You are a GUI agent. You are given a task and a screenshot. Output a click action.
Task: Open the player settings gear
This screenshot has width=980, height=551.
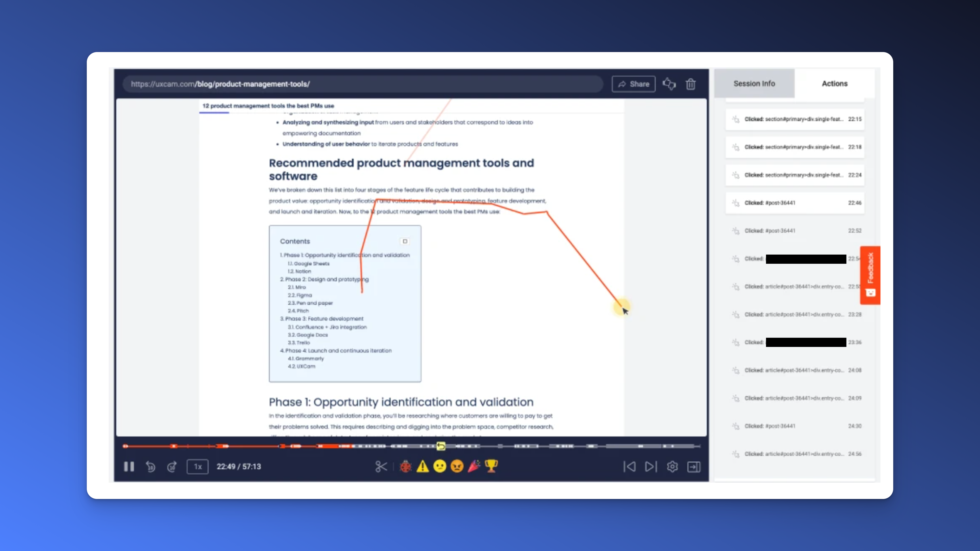[x=672, y=467]
